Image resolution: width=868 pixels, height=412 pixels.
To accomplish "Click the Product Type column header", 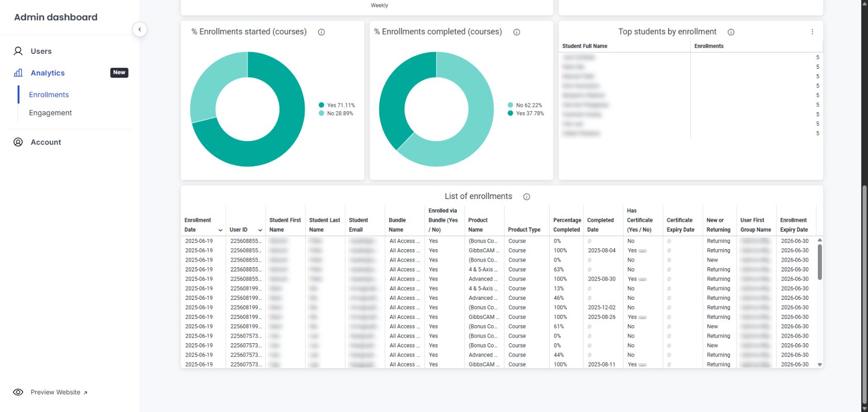I will coord(524,230).
